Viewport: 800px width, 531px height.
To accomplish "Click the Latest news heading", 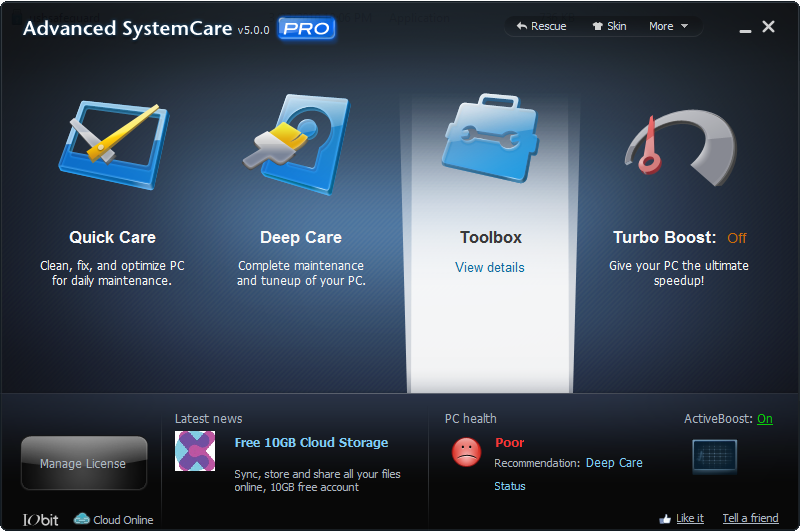I will click(x=209, y=419).
